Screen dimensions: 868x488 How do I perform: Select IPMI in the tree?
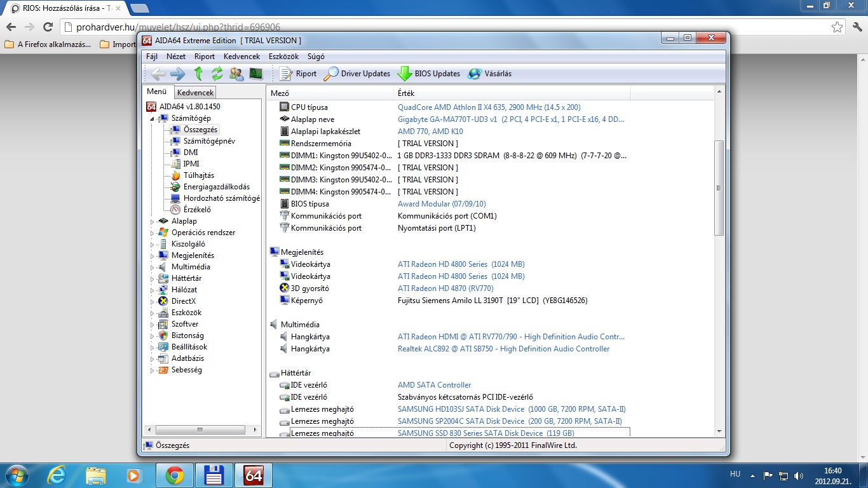(x=191, y=164)
